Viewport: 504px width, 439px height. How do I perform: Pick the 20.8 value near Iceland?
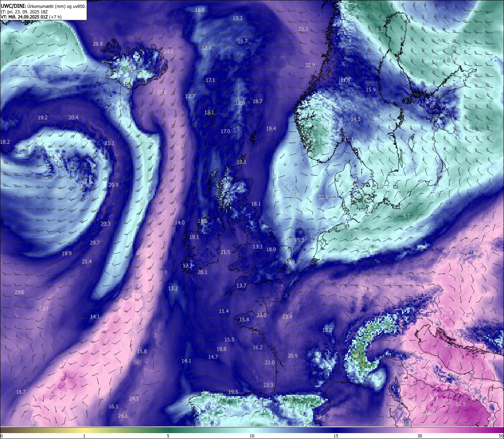pyautogui.click(x=98, y=44)
